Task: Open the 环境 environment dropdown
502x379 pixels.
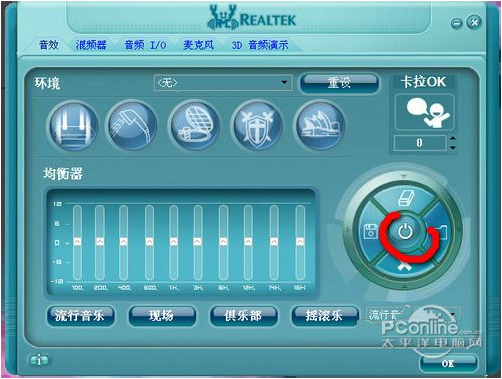Action: click(223, 83)
